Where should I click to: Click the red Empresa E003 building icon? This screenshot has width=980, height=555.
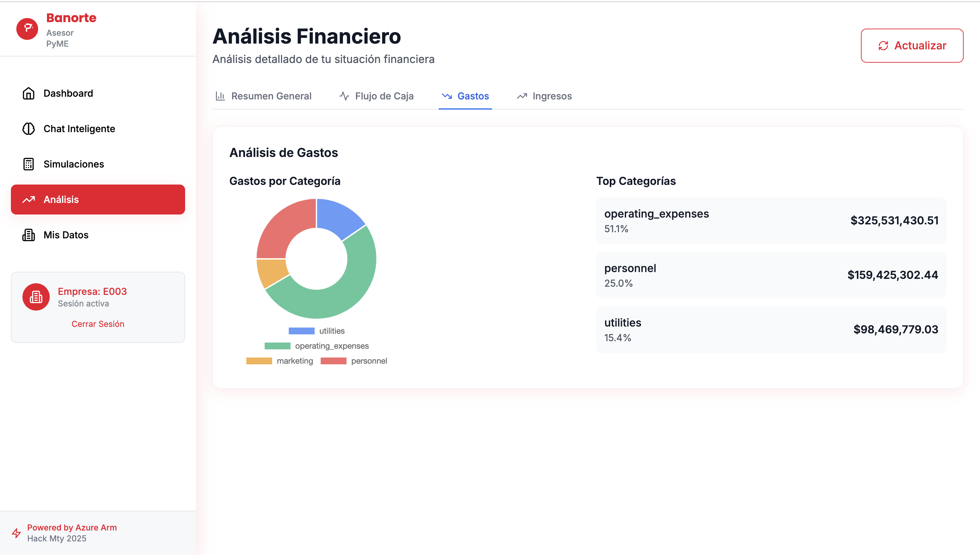tap(36, 297)
